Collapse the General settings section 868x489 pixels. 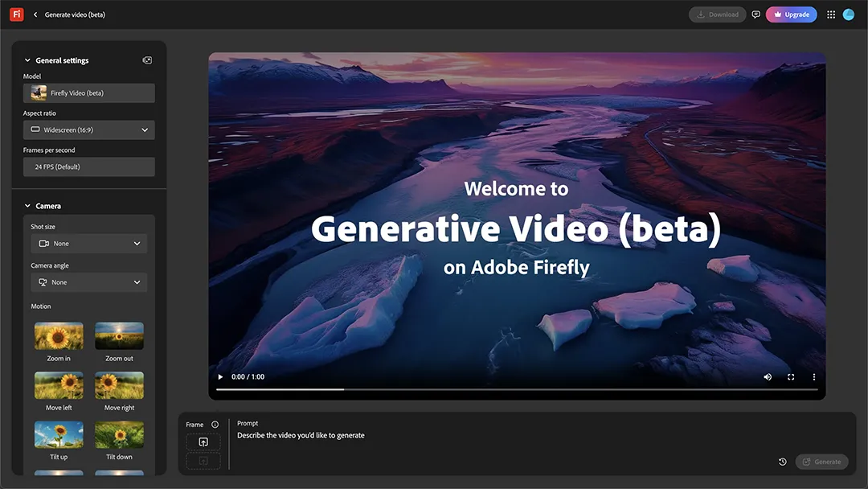(27, 60)
